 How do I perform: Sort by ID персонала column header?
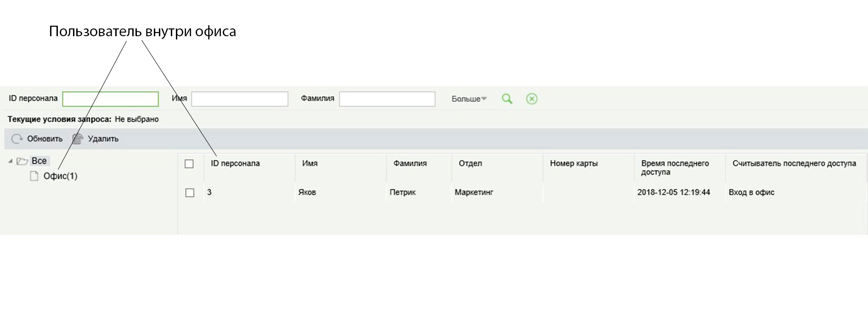[235, 163]
